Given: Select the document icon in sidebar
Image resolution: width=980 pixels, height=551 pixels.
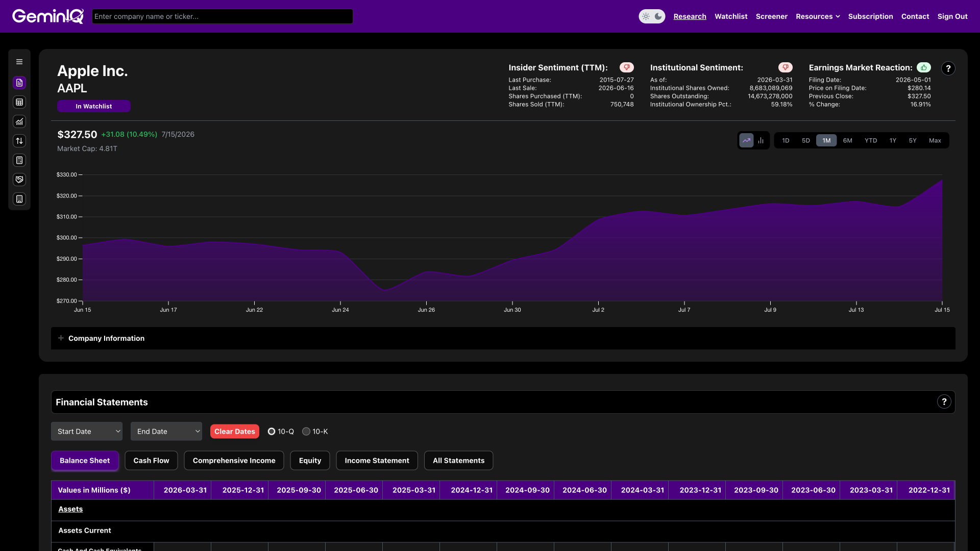Looking at the screenshot, I should coord(19,83).
